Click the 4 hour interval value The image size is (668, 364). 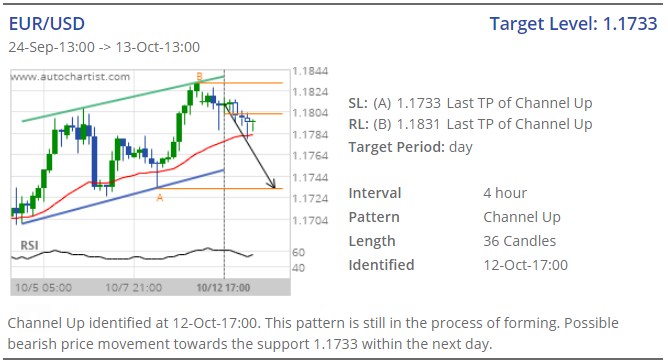(505, 193)
